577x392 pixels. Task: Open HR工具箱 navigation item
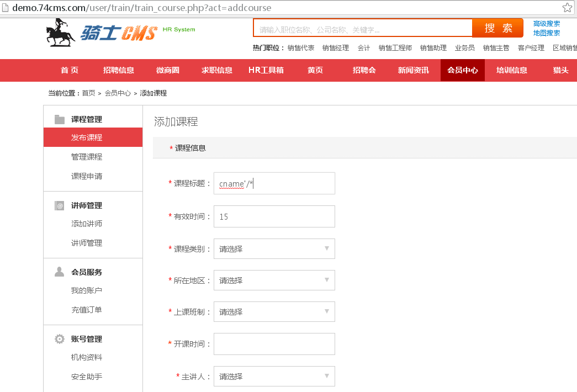click(266, 70)
